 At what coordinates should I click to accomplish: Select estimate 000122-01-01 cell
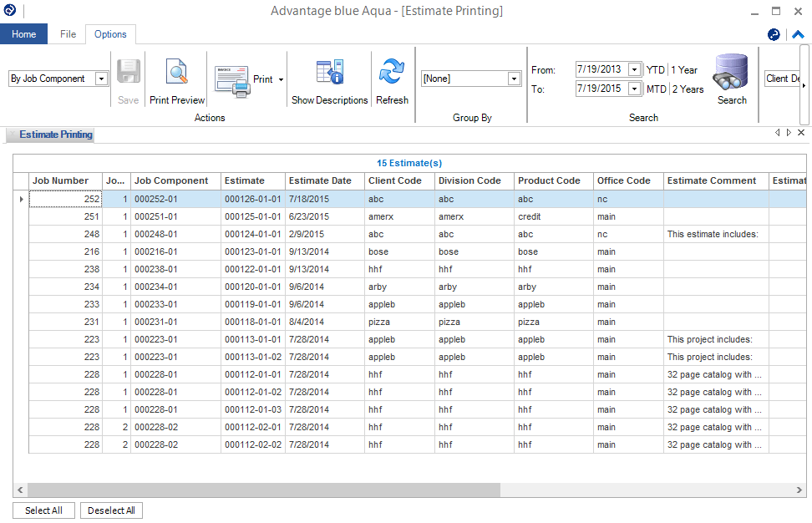click(253, 269)
